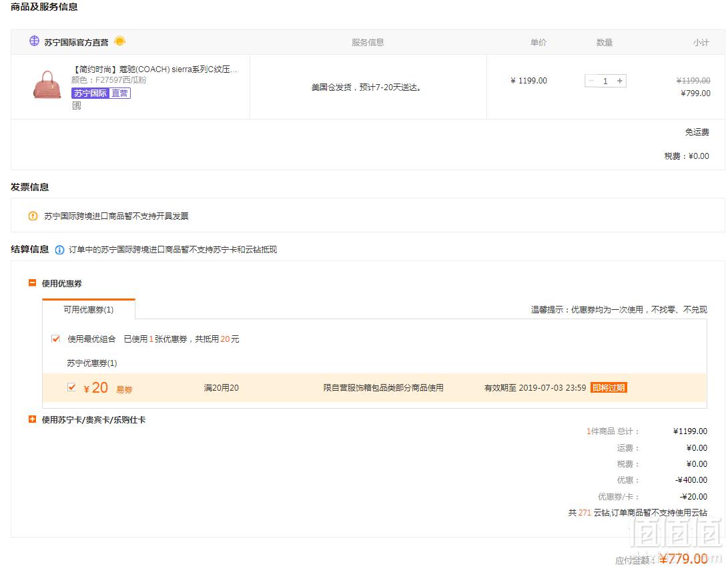Click the 美国仓发货 delivery info text
The width and height of the screenshot is (728, 569).
[x=366, y=87]
